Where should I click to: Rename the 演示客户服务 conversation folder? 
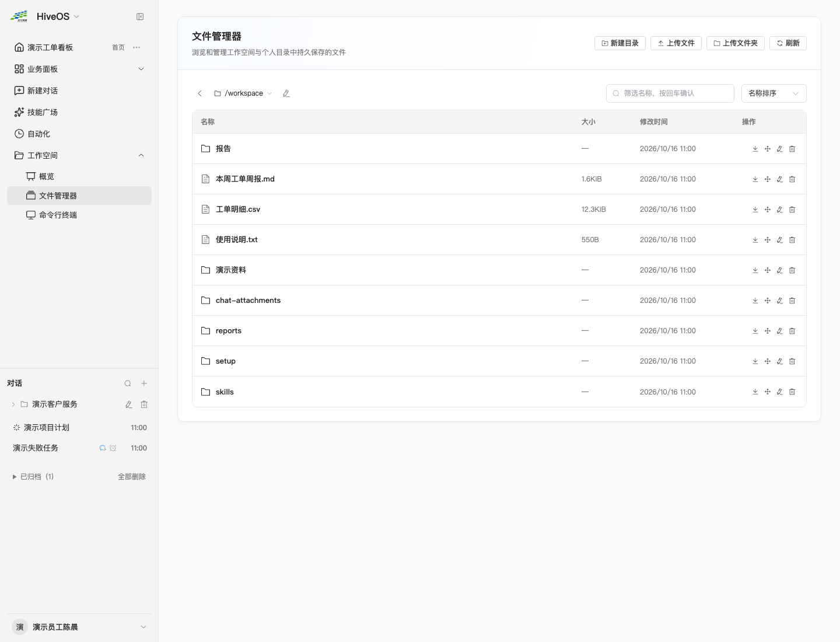pyautogui.click(x=129, y=404)
